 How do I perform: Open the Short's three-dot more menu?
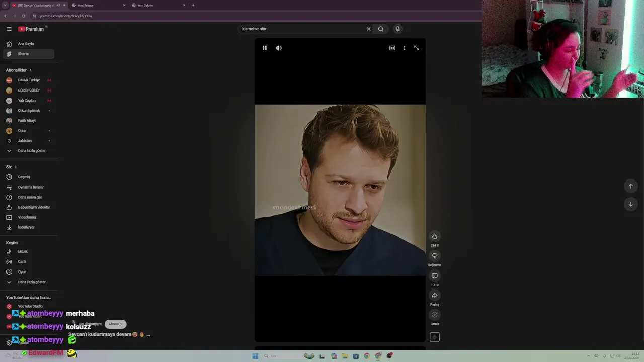click(405, 48)
